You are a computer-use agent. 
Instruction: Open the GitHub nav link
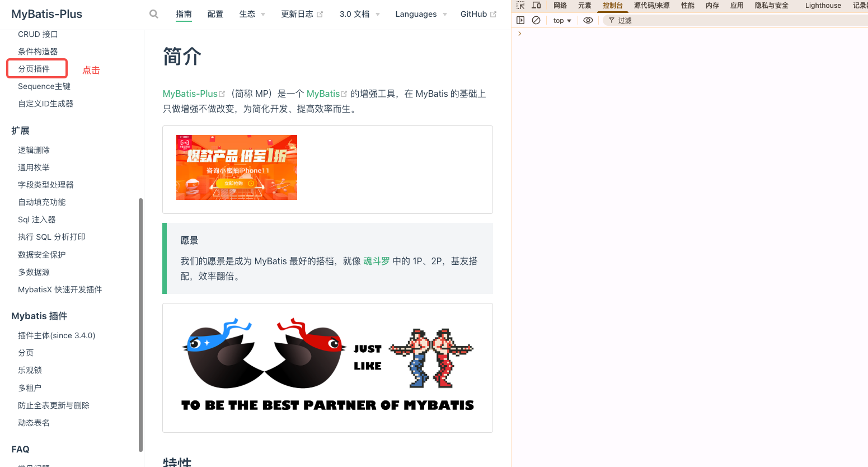[x=478, y=14]
